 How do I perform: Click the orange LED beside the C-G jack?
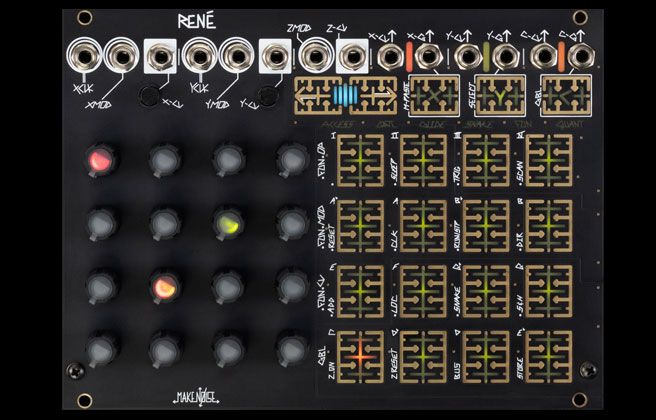click(561, 56)
